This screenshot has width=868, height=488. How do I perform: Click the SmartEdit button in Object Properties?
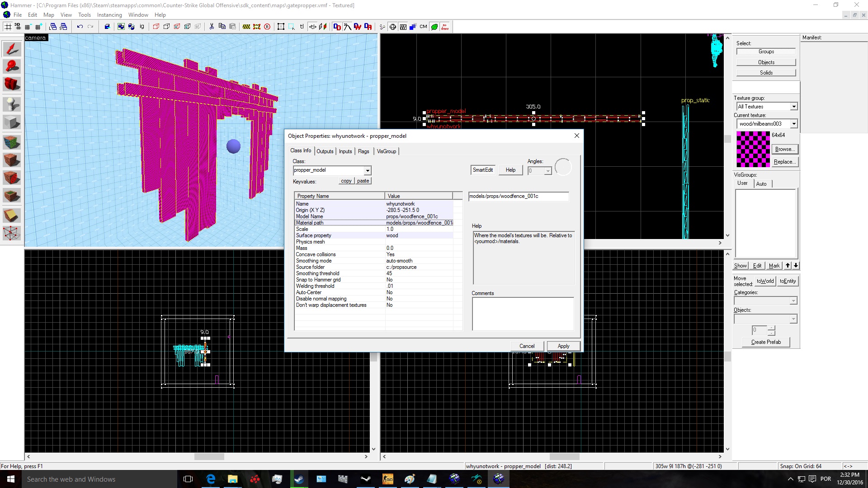[483, 170]
